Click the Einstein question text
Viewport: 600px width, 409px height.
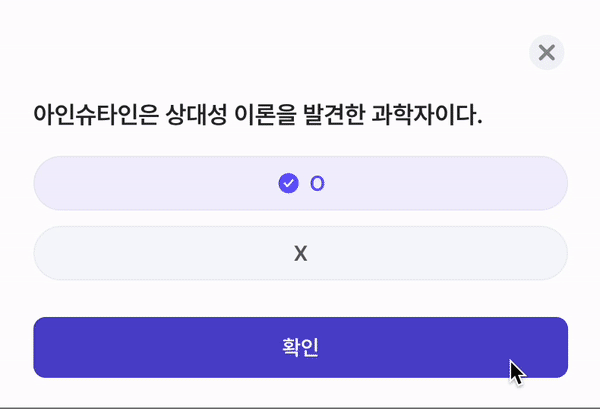point(258,115)
